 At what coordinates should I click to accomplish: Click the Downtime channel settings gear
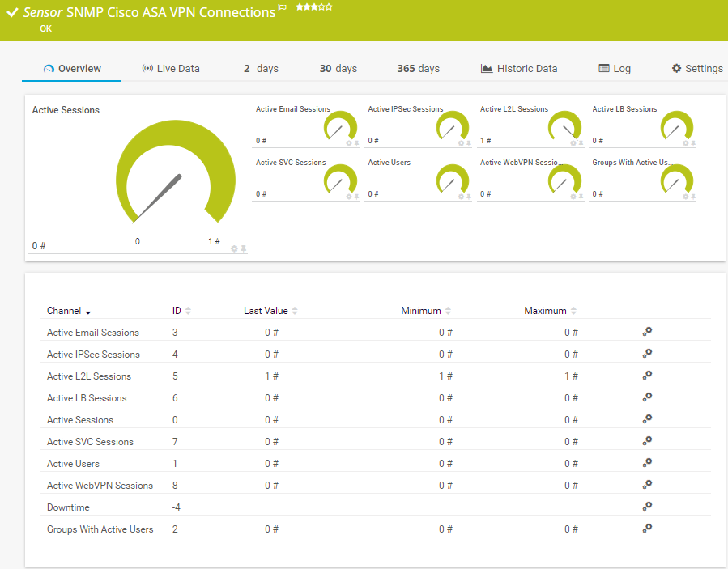click(647, 507)
